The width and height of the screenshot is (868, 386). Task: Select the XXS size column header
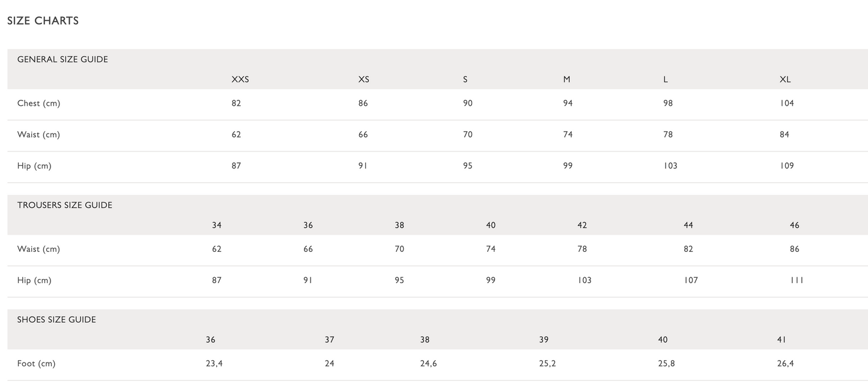pos(240,79)
